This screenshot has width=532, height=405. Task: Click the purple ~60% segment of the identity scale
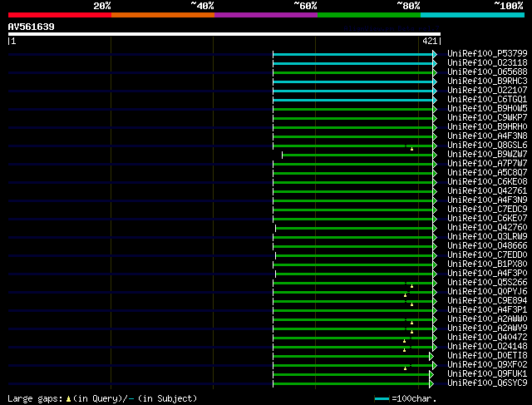(x=266, y=15)
